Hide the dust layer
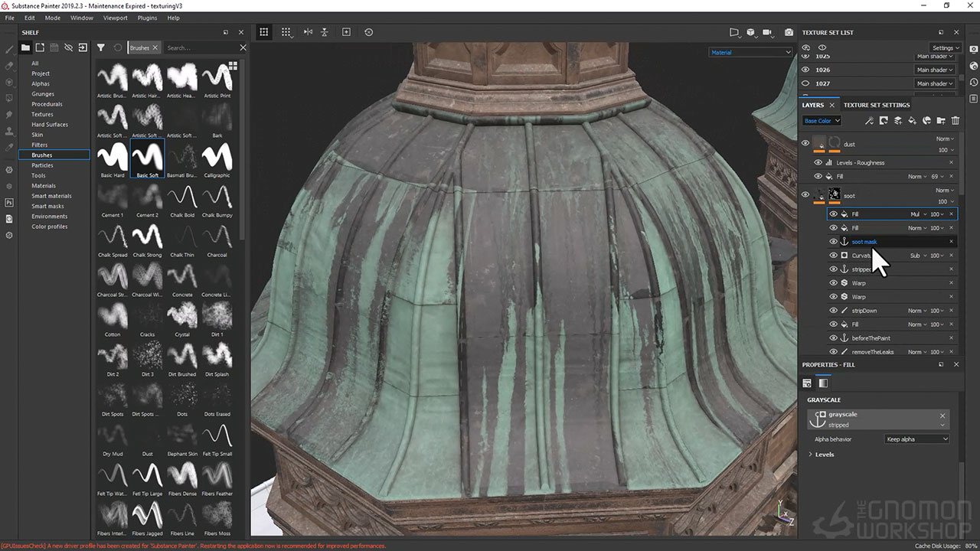 coord(805,143)
